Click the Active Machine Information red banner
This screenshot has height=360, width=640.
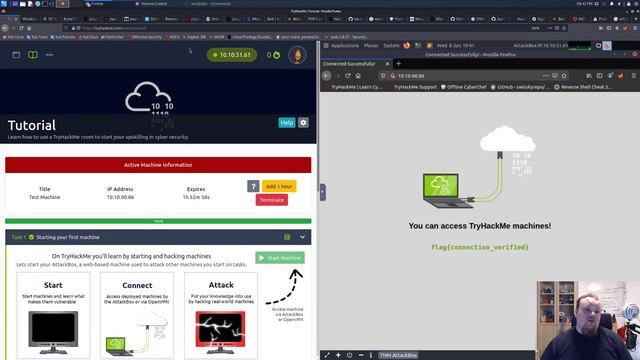tap(158, 165)
